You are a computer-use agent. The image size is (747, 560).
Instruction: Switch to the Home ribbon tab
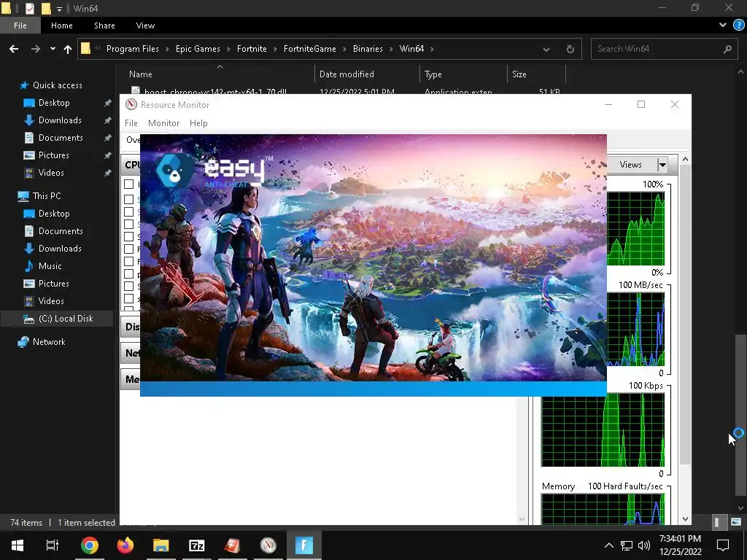pos(62,26)
